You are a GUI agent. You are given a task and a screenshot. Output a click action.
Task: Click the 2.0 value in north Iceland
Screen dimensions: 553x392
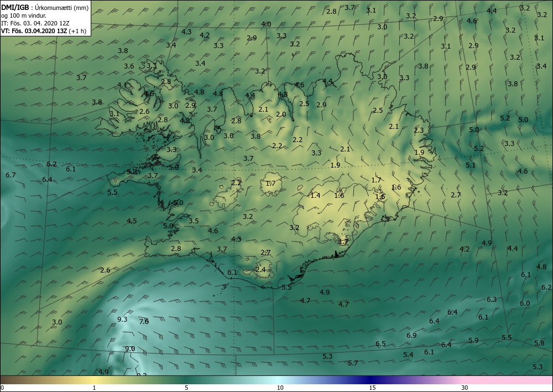[x=281, y=114]
